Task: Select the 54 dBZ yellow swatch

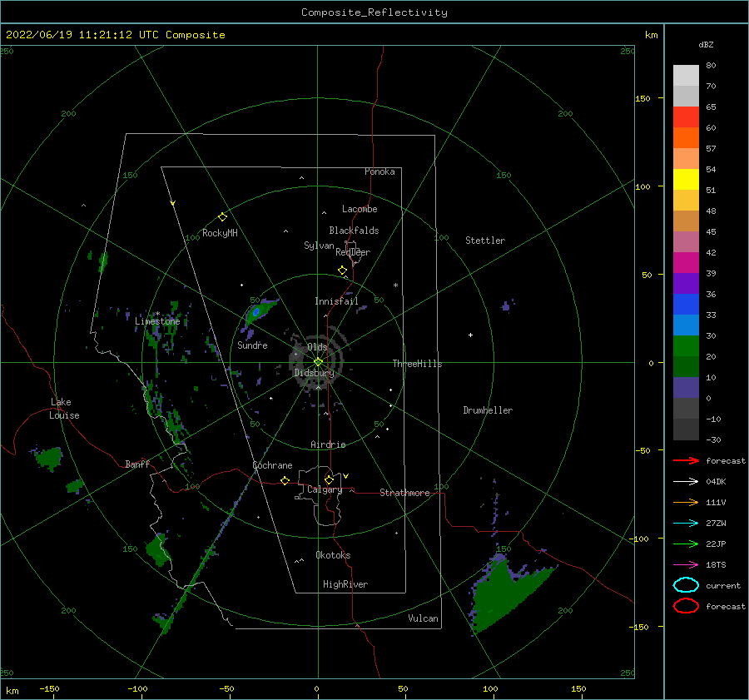Action: pos(686,180)
